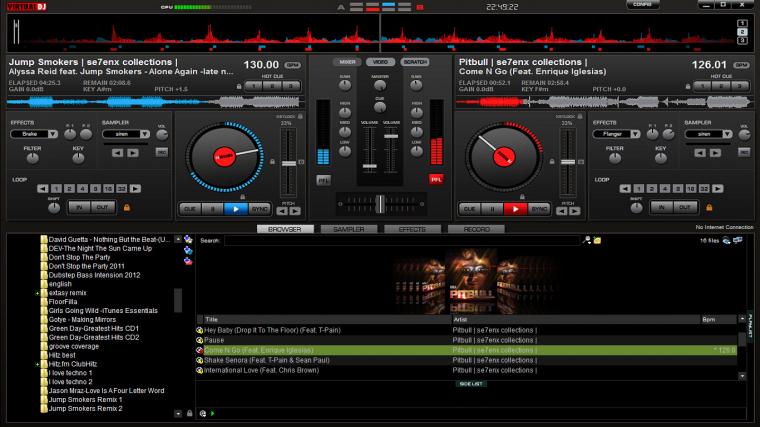Viewport: 760px width, 427px height.
Task: Click left deck pitch slider handle
Action: [x=289, y=164]
